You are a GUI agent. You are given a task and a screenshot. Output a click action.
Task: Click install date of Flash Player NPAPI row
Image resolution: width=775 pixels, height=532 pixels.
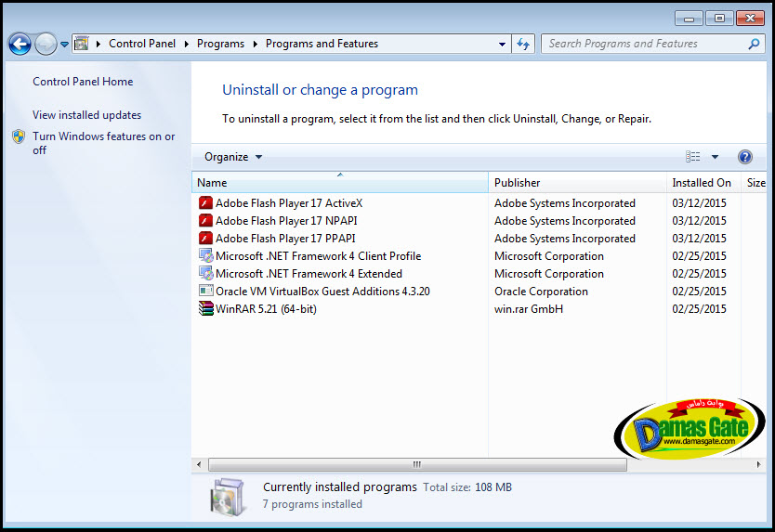click(700, 221)
